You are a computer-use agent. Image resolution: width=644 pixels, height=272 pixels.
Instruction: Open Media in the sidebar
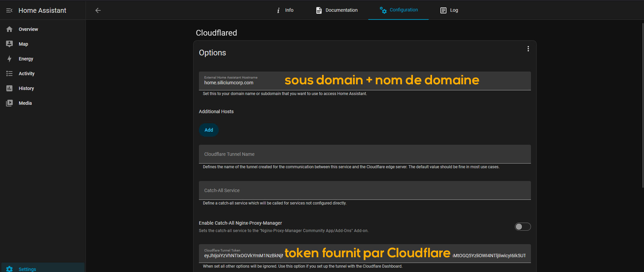coord(43,103)
